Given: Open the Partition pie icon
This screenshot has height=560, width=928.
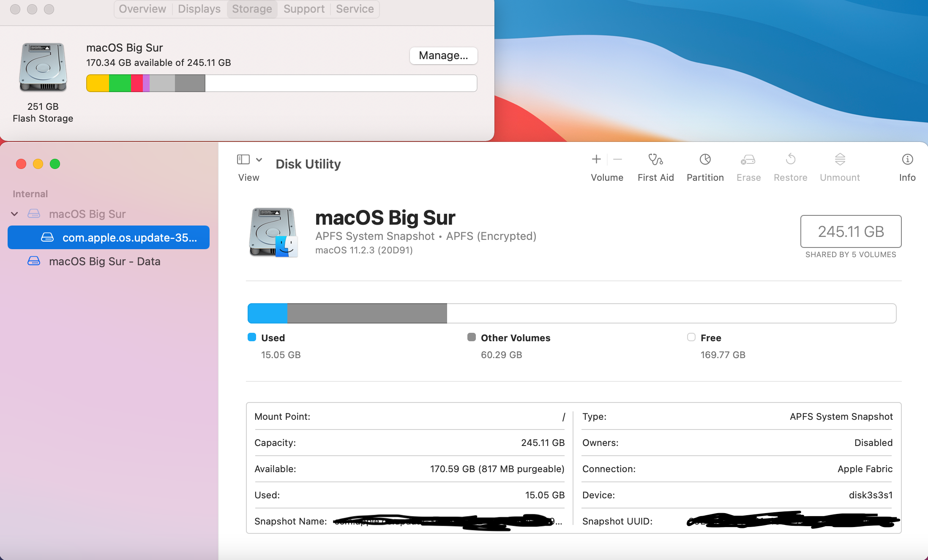Looking at the screenshot, I should point(705,160).
